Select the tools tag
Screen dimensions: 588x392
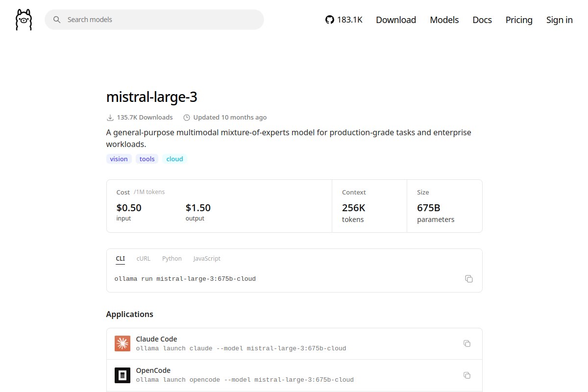[x=147, y=159]
